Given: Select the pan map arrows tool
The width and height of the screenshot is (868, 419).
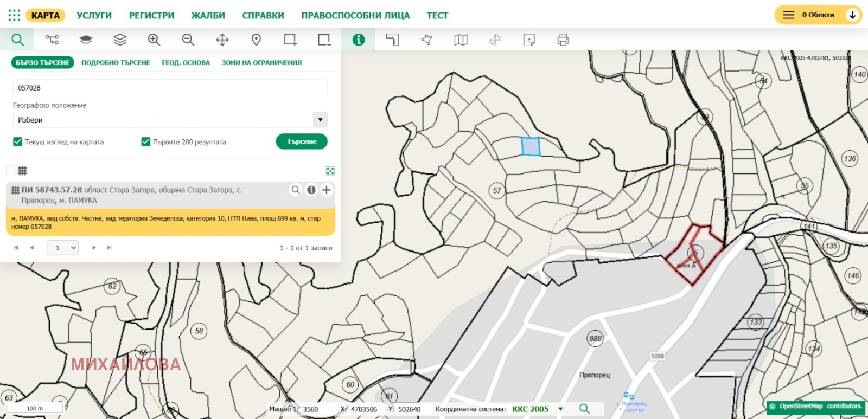Looking at the screenshot, I should 222,40.
